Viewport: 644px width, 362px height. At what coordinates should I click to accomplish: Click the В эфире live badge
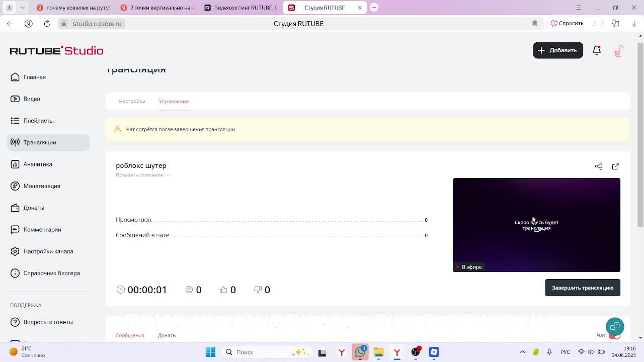point(469,267)
